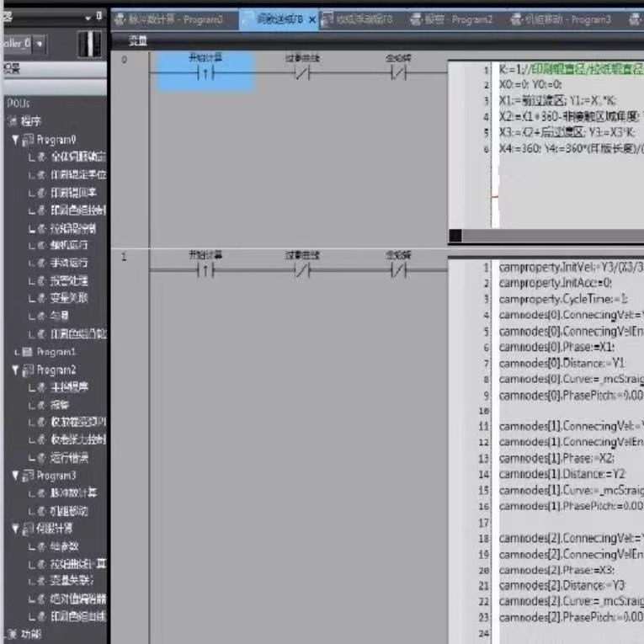Image resolution: width=644 pixels, height=644 pixels.
Task: Click line number 17 in the lower ST box
Action: pos(484,523)
